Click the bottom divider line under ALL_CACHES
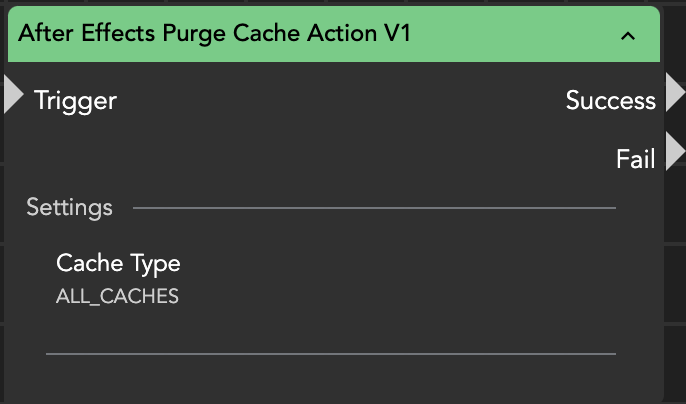The image size is (686, 404). 330,353
